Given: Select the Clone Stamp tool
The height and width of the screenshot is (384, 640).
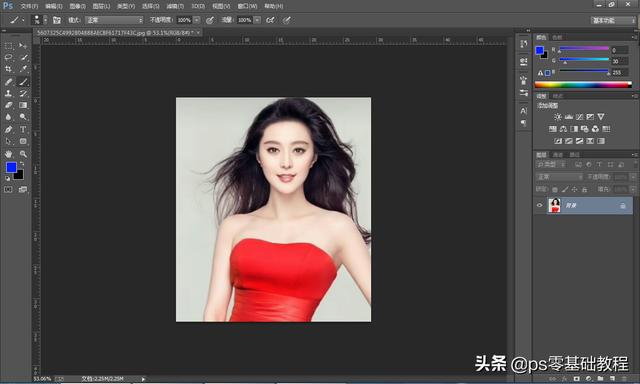Looking at the screenshot, I should pyautogui.click(x=9, y=93).
